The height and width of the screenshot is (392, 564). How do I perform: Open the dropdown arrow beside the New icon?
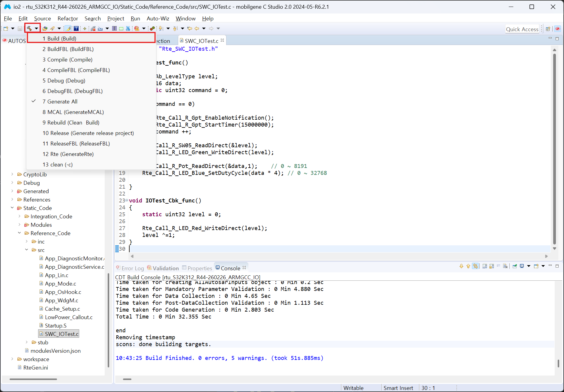[13, 28]
